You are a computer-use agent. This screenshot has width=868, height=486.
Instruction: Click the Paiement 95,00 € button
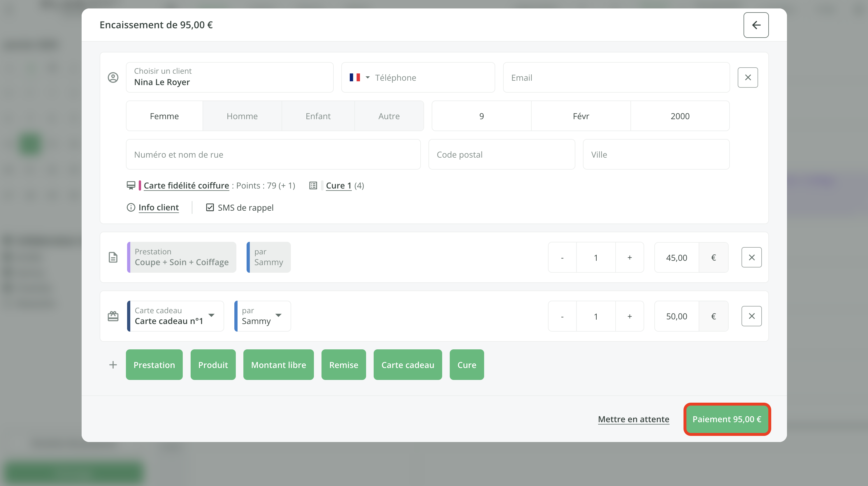726,419
